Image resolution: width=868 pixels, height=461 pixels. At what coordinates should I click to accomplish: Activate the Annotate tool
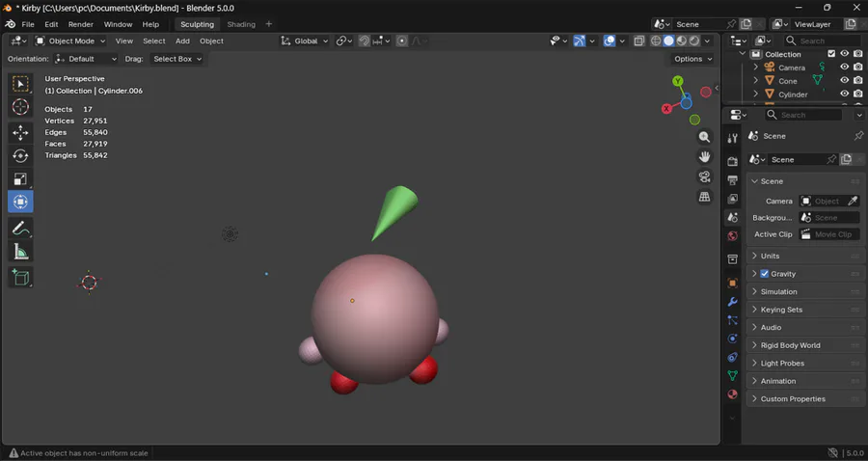[x=20, y=228]
